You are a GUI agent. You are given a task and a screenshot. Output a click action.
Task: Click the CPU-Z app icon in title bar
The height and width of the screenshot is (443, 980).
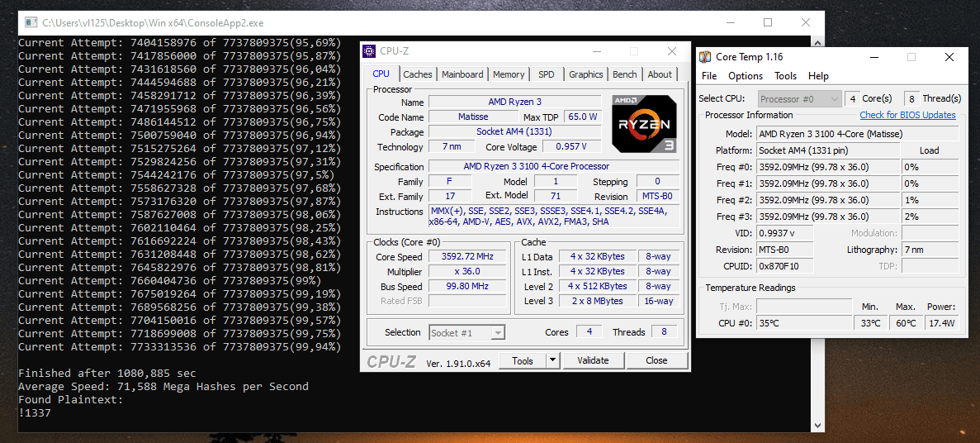click(369, 51)
